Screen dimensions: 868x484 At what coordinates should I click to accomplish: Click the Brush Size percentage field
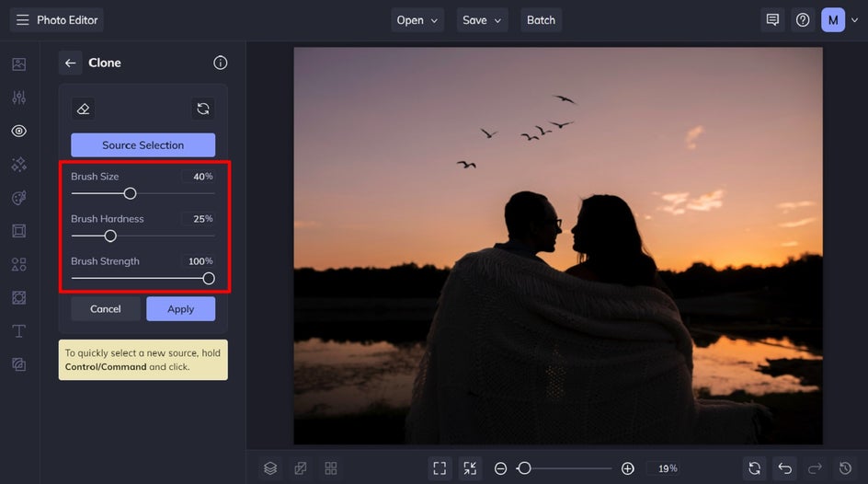tap(197, 177)
